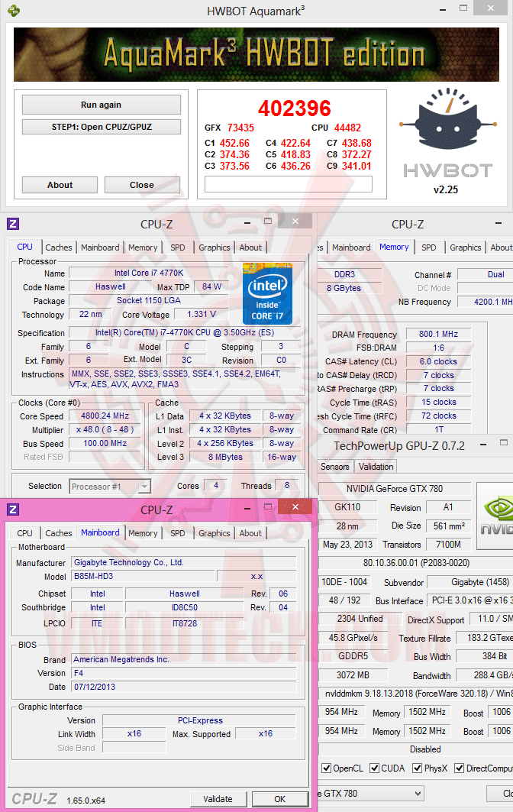Click the motherboard model B85M-HD3
This screenshot has height=812, width=513.
tap(142, 577)
